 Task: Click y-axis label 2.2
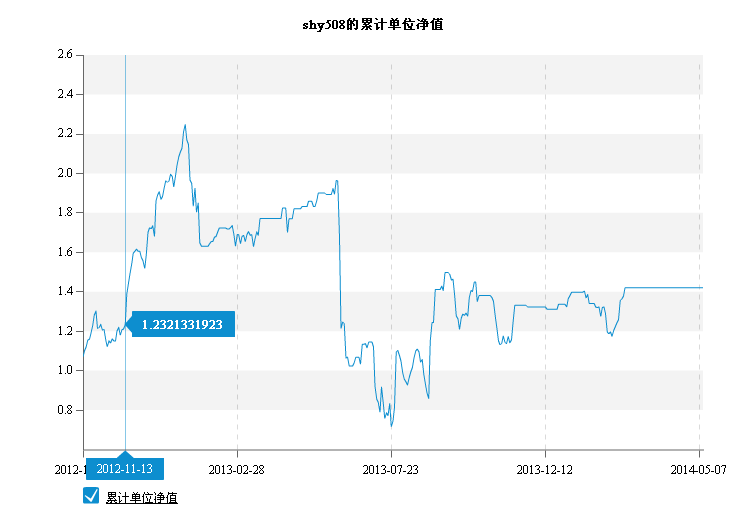coord(65,133)
